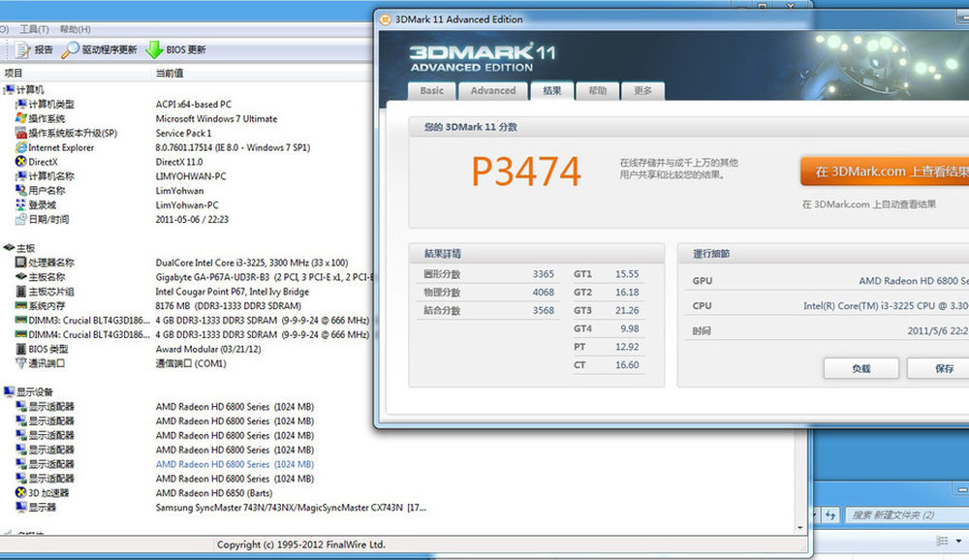Select the 结果 tab in 3DMark
Viewport: 969px width, 560px height.
point(551,91)
